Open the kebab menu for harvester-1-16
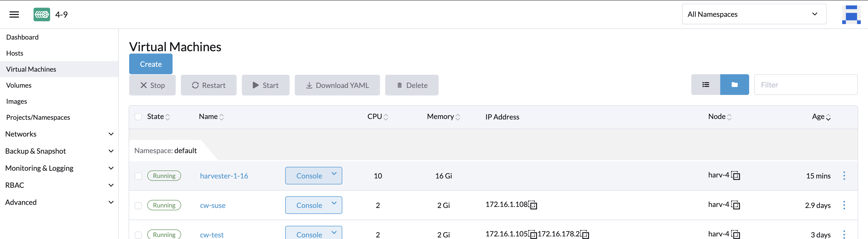The height and width of the screenshot is (239, 868). pos(844,176)
